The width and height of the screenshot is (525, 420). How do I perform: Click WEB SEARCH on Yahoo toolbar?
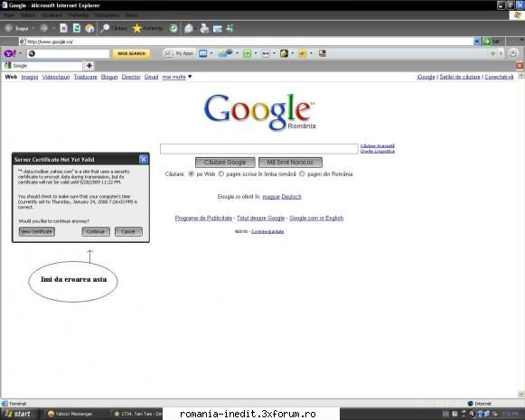[131, 53]
